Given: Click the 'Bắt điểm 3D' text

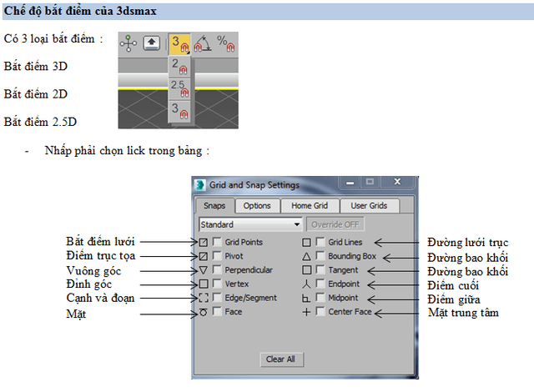Looking at the screenshot, I should point(36,66).
